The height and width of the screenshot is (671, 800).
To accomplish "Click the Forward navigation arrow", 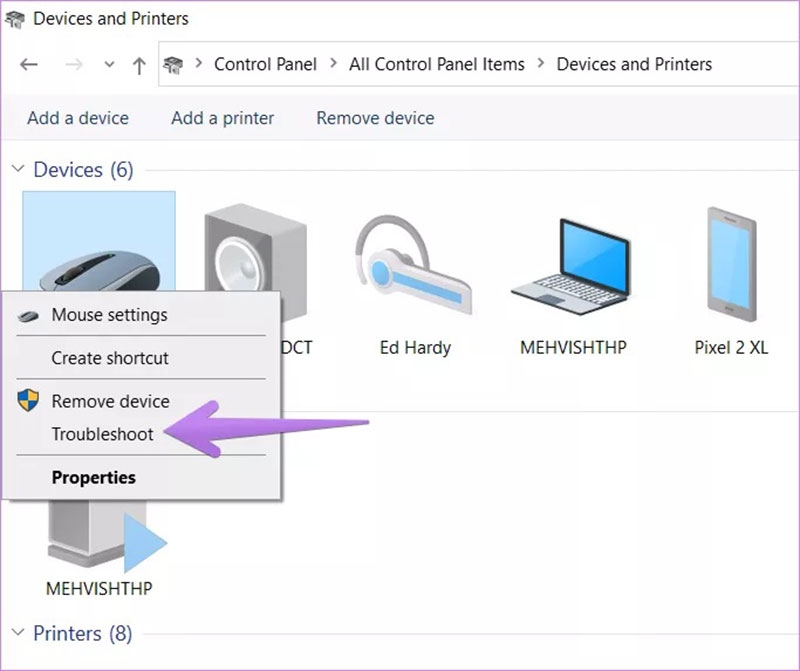I will click(x=74, y=65).
